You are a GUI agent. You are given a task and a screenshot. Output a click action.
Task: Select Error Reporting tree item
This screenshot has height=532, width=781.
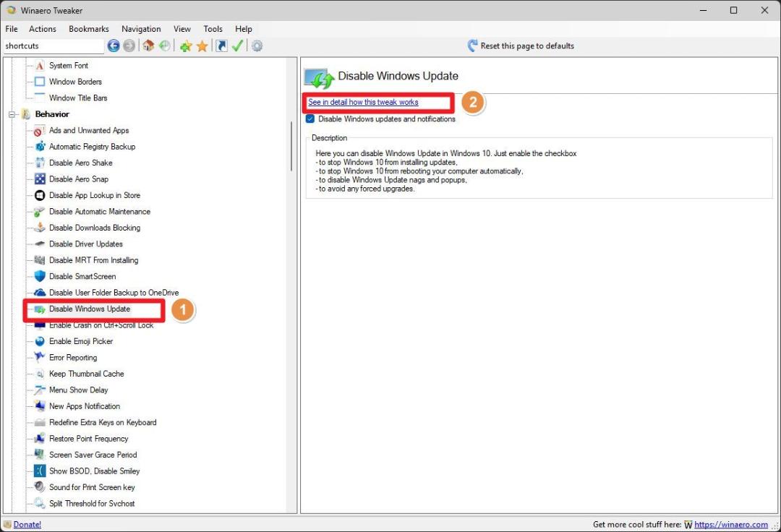point(73,358)
